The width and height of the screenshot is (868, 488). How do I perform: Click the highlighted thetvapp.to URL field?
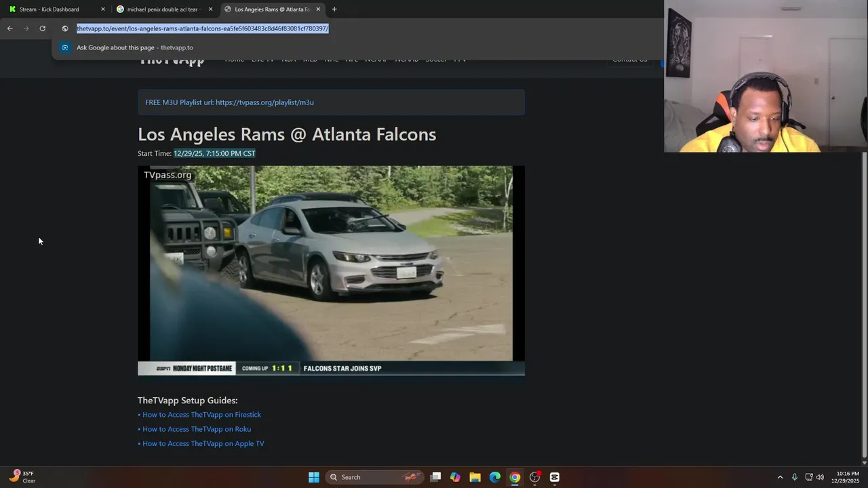pos(203,28)
